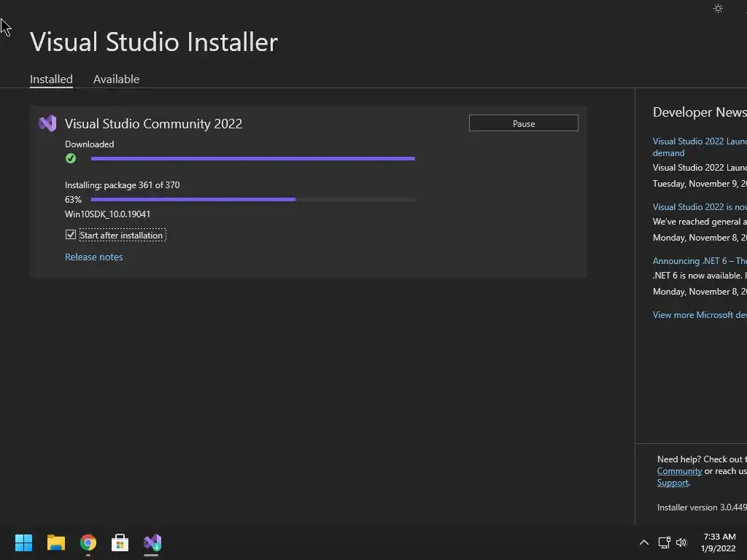
Task: Click View more Microsoft developer news link
Action: pos(700,315)
